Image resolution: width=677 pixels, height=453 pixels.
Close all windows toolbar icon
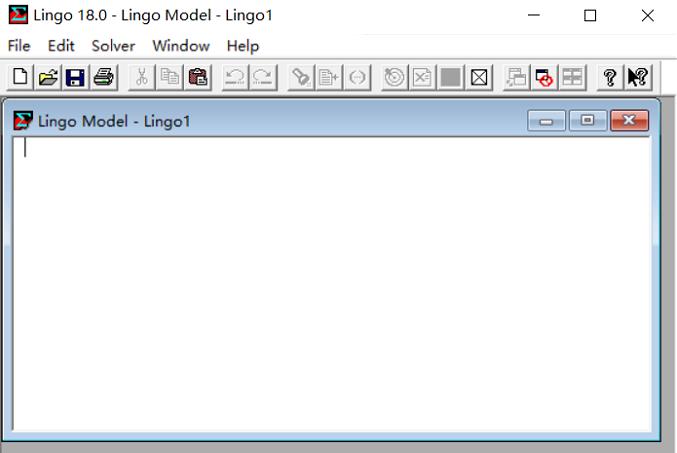click(x=544, y=77)
